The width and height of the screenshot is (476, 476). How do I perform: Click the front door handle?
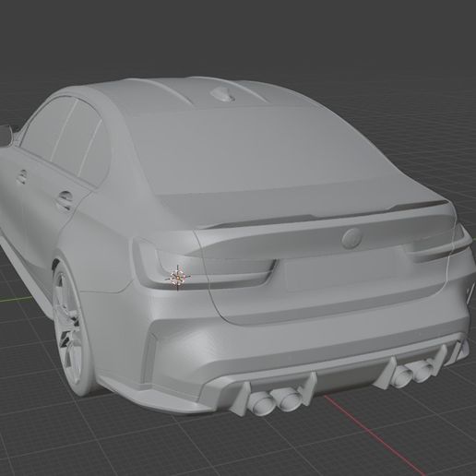pyautogui.click(x=21, y=177)
